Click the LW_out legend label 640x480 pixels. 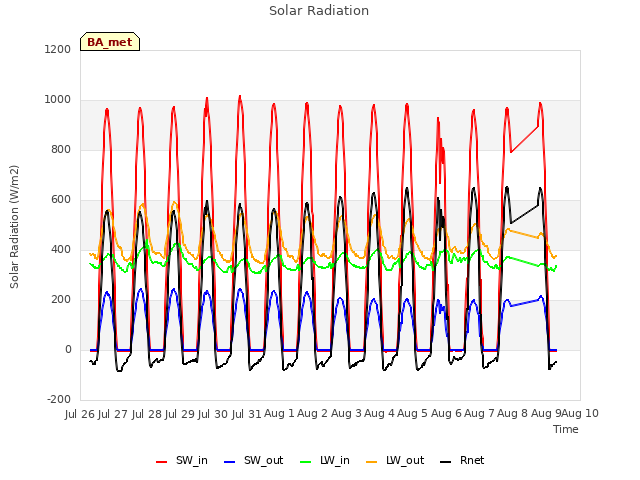point(405,460)
